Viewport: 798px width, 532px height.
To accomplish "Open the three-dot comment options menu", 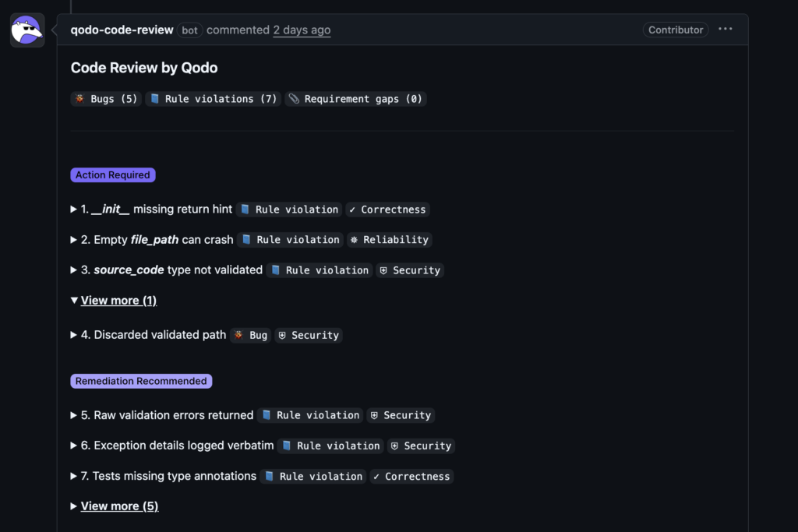I will 725,30.
